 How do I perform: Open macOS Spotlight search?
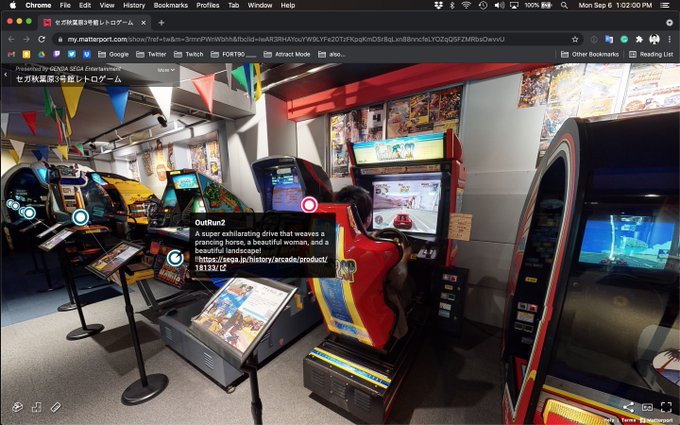point(564,5)
